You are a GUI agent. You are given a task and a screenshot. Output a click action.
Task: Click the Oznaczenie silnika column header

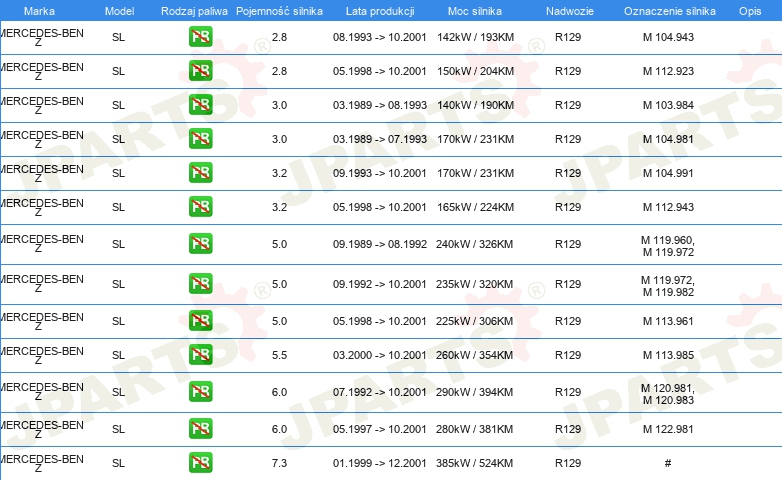click(670, 11)
